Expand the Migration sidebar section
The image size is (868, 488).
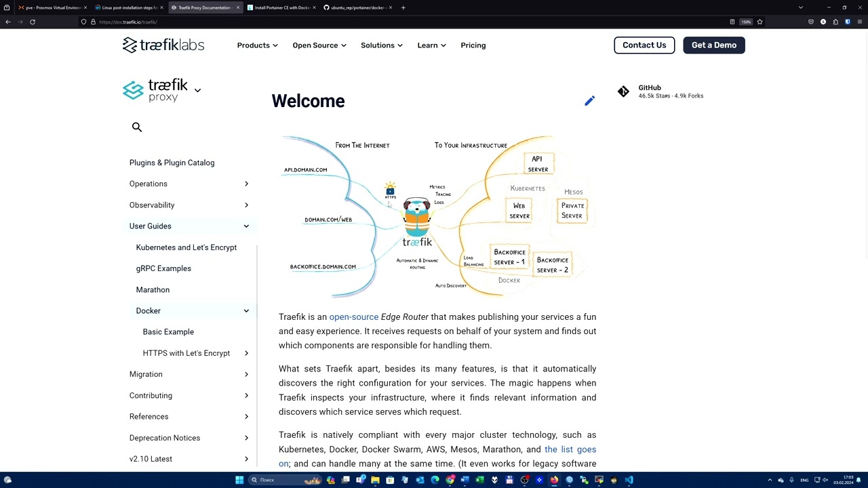point(246,374)
